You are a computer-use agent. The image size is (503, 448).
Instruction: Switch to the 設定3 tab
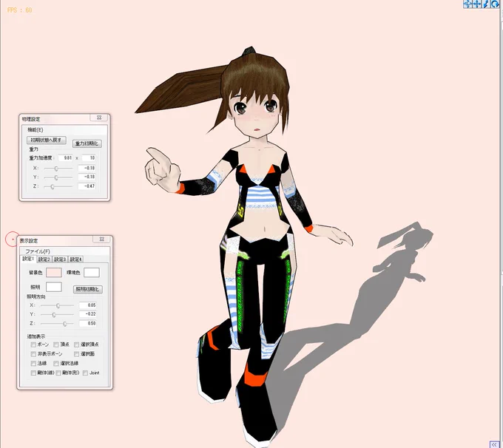pyautogui.click(x=60, y=259)
